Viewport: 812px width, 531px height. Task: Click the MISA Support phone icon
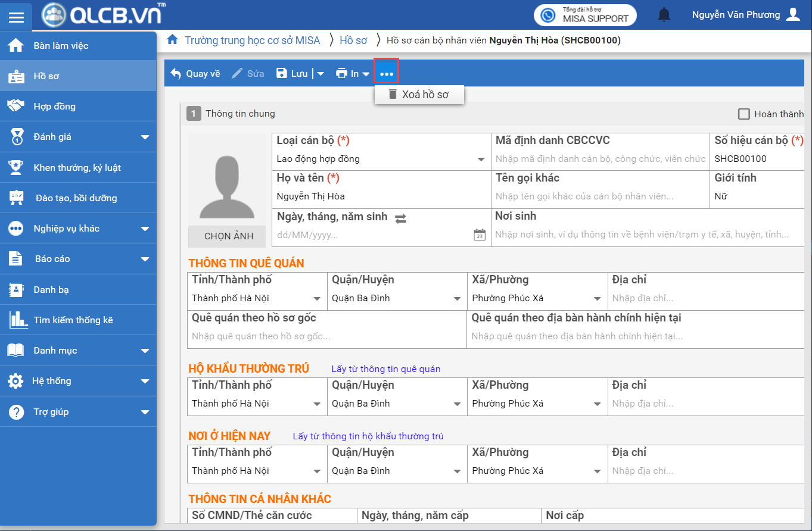tap(548, 15)
